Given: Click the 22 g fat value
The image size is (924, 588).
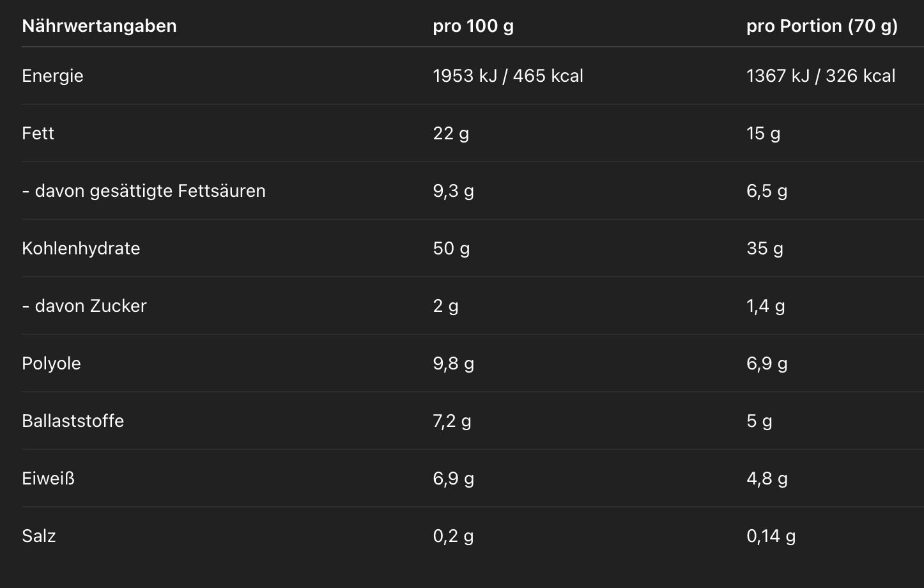Looking at the screenshot, I should click(x=450, y=134).
